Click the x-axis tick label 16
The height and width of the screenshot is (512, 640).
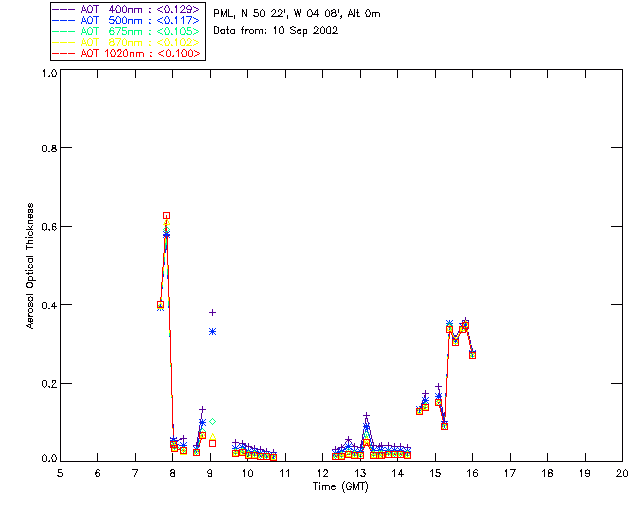(x=473, y=473)
